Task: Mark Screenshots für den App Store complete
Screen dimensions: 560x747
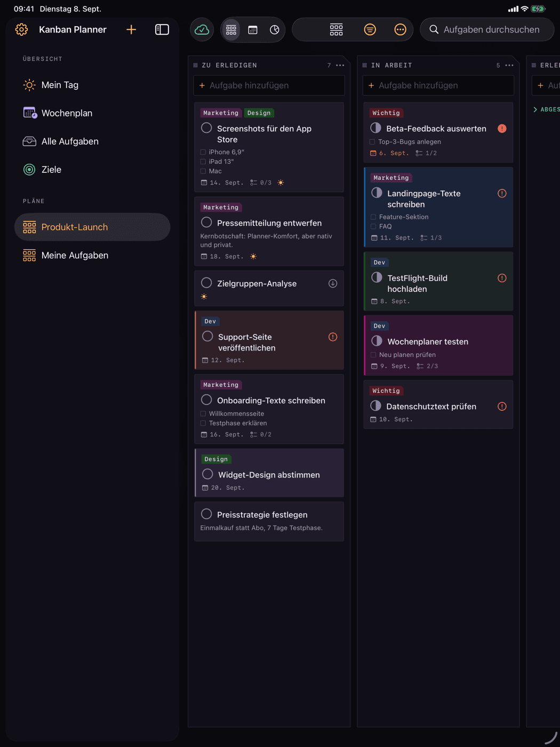Action: pos(206,128)
